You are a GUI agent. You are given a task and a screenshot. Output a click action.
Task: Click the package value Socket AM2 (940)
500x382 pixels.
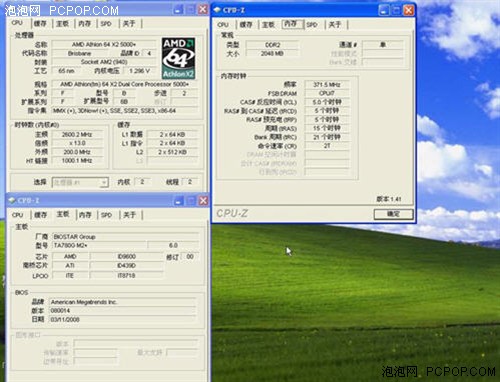pyautogui.click(x=104, y=62)
